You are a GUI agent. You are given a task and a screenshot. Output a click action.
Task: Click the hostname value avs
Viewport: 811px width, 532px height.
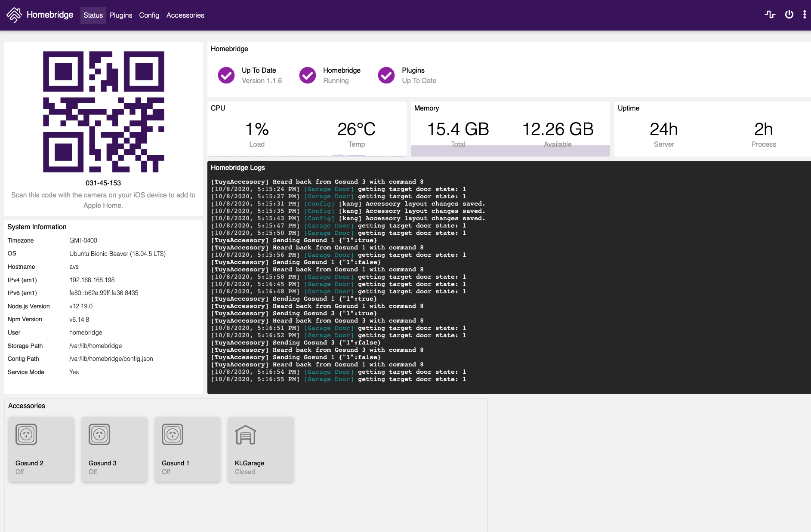click(x=74, y=267)
